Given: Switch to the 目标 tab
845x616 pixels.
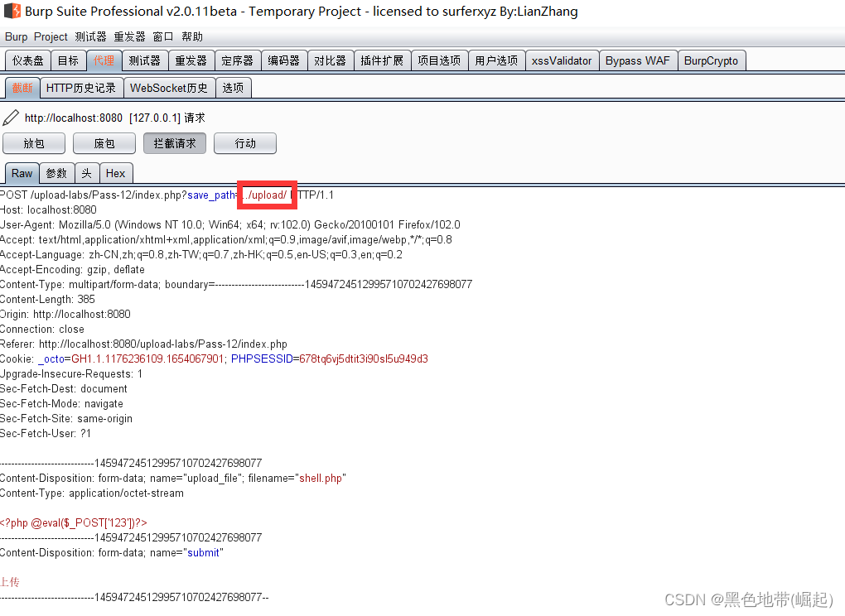Looking at the screenshot, I should (68, 60).
